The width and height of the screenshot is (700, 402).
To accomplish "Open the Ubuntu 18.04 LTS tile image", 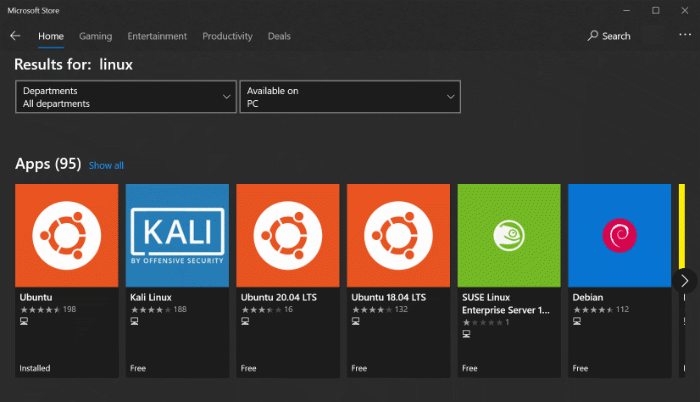I will pos(398,235).
